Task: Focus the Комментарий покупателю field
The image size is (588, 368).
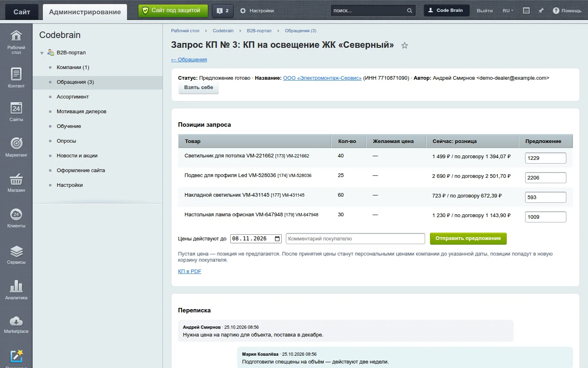Action: pos(355,239)
